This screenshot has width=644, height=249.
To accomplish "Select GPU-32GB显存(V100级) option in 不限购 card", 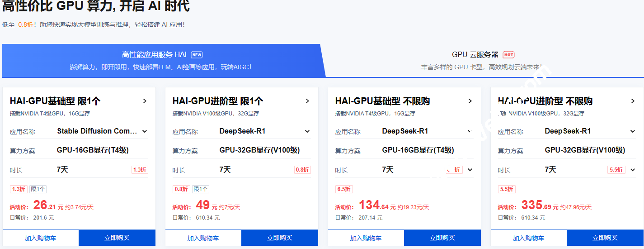I will coord(585,150).
